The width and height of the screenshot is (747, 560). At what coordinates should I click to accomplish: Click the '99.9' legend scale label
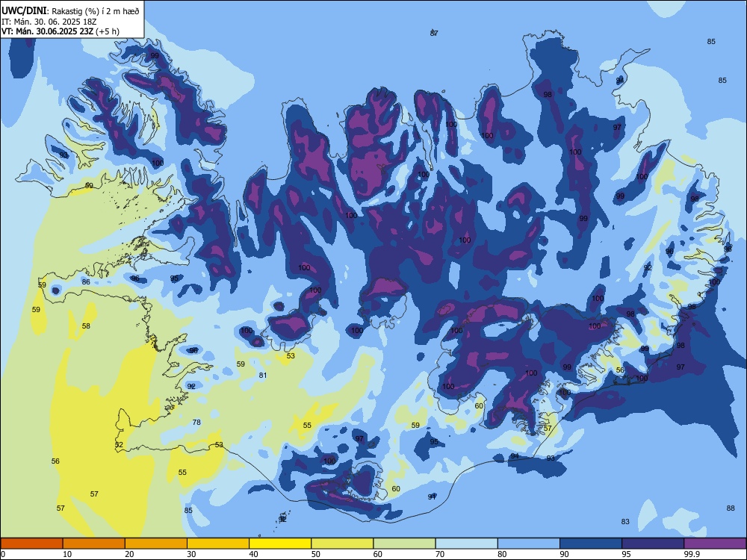click(x=691, y=554)
